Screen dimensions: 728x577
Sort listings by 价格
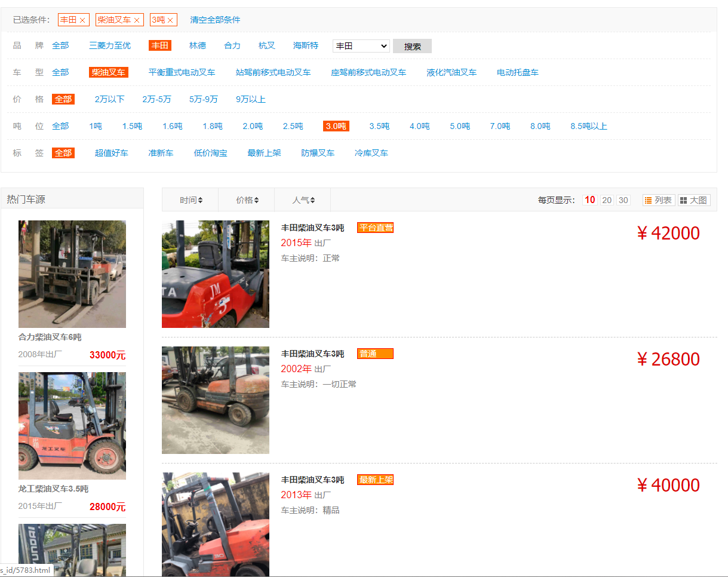click(247, 200)
